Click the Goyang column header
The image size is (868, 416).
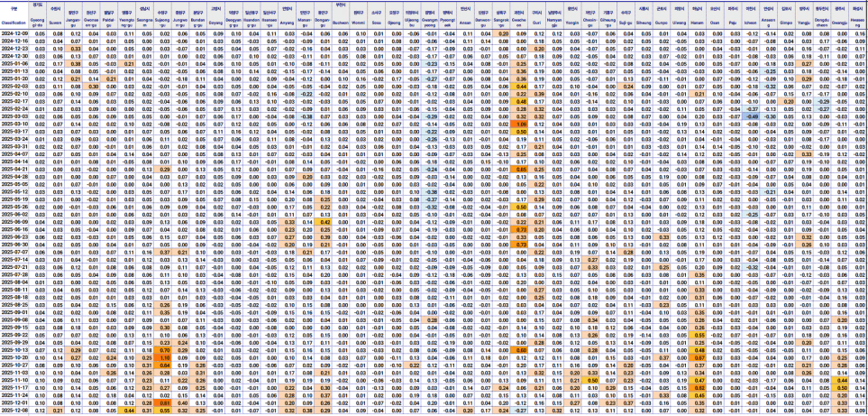(218, 16)
